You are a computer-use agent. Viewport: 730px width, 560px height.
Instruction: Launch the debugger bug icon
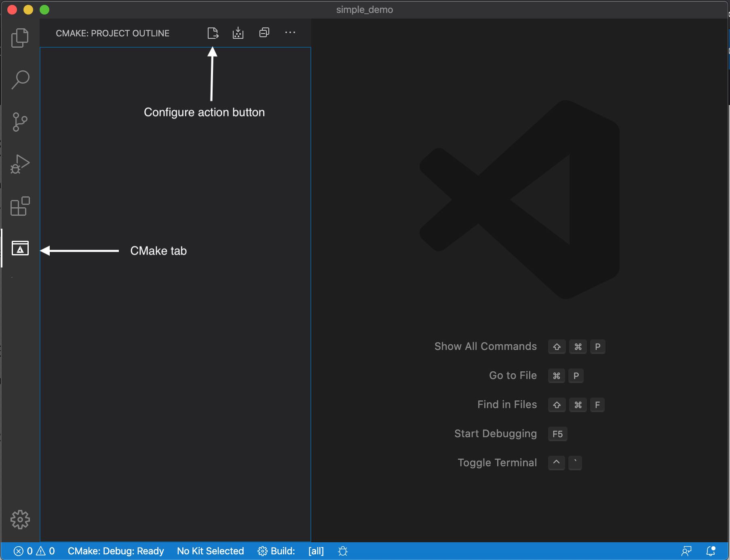[343, 551]
